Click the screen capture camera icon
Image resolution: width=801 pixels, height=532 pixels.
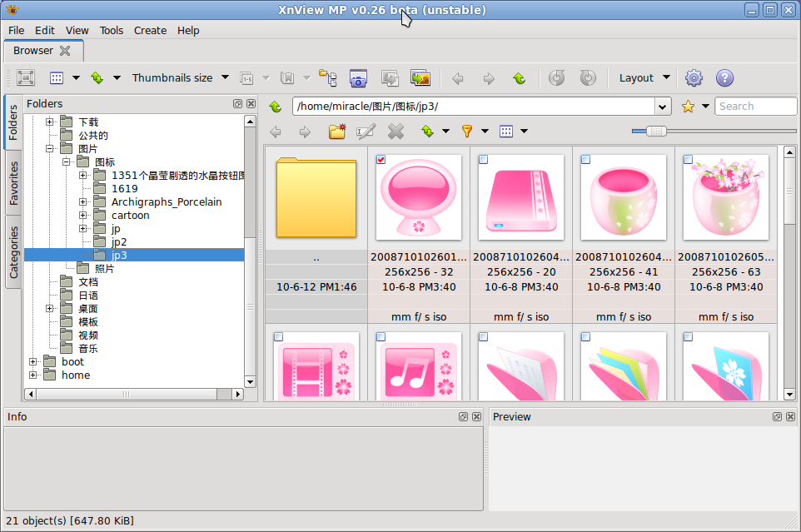(x=359, y=78)
